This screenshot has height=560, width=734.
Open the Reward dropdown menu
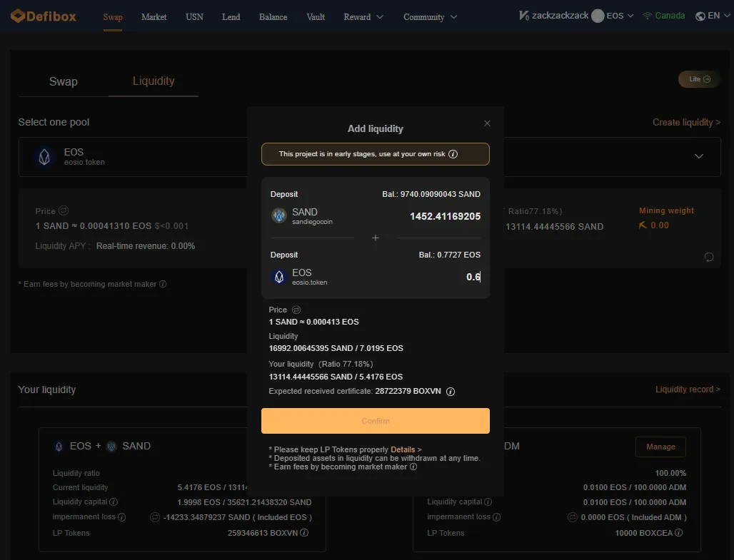click(x=363, y=17)
